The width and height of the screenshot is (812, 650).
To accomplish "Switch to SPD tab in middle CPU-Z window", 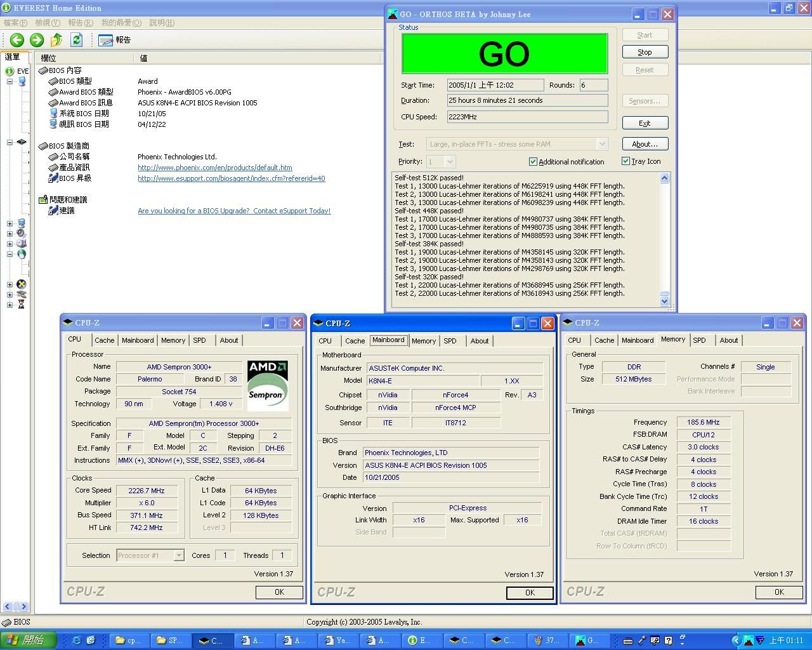I will point(450,341).
